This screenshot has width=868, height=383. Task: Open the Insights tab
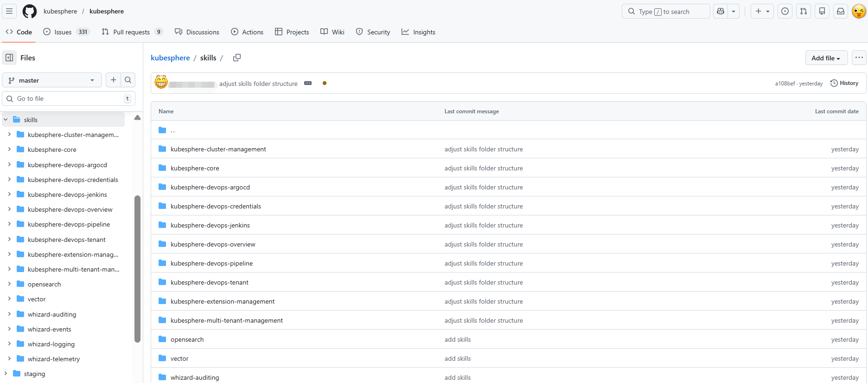418,32
